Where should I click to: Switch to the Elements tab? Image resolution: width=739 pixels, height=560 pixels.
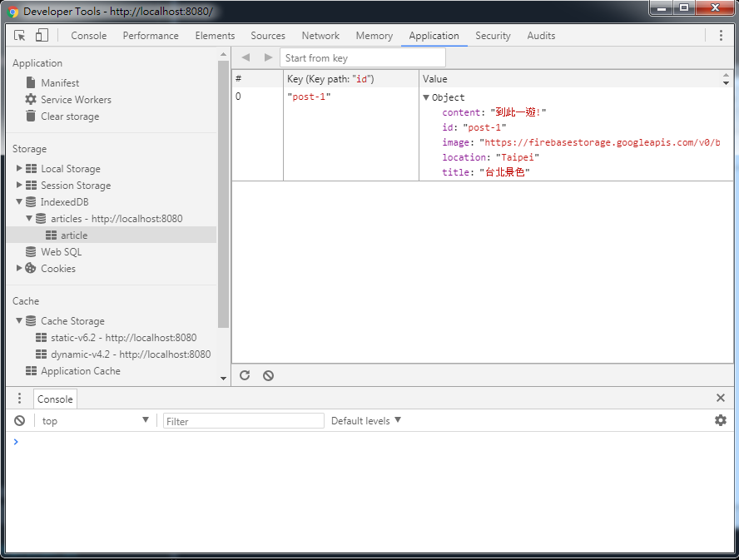tap(215, 35)
